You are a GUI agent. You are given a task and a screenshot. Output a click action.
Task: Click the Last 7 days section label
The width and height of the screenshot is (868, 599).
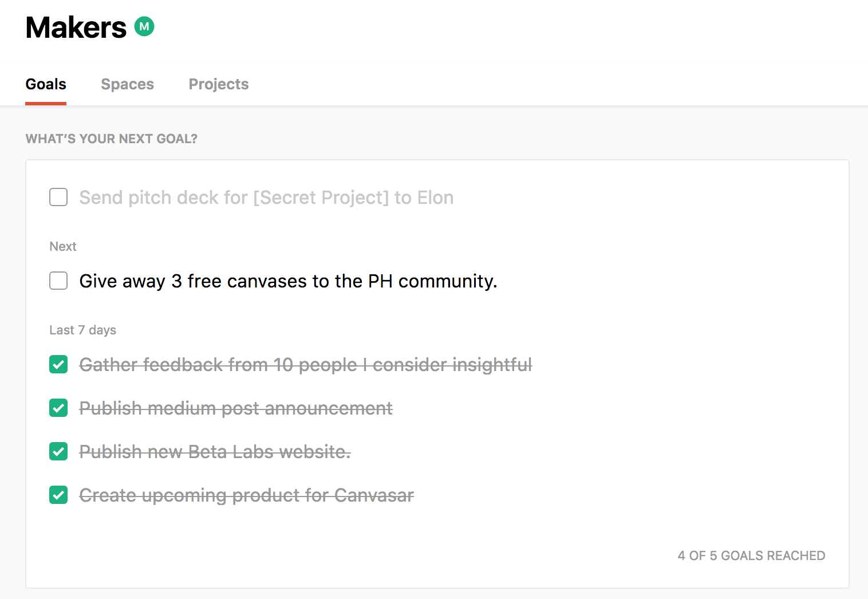click(82, 330)
